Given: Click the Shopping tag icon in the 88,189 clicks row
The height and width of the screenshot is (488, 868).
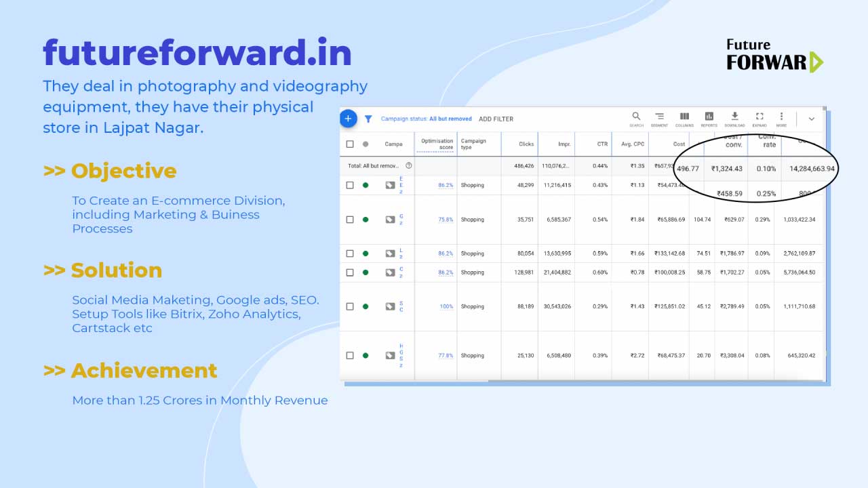Looking at the screenshot, I should (x=390, y=306).
